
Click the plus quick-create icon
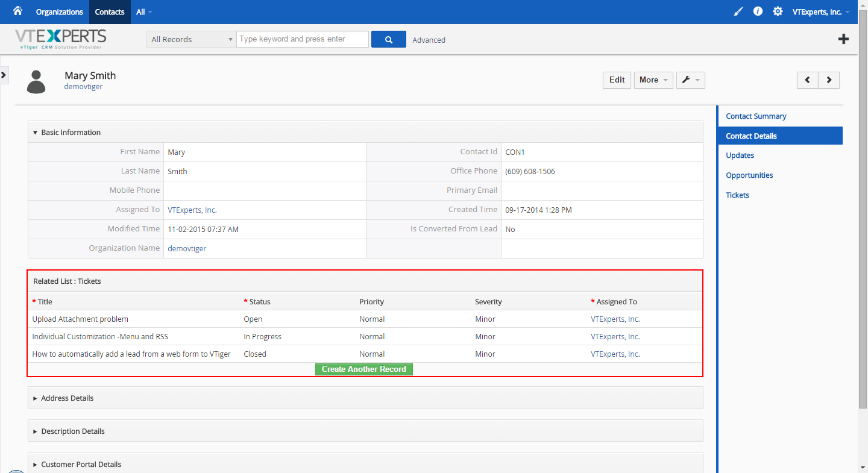click(x=844, y=39)
